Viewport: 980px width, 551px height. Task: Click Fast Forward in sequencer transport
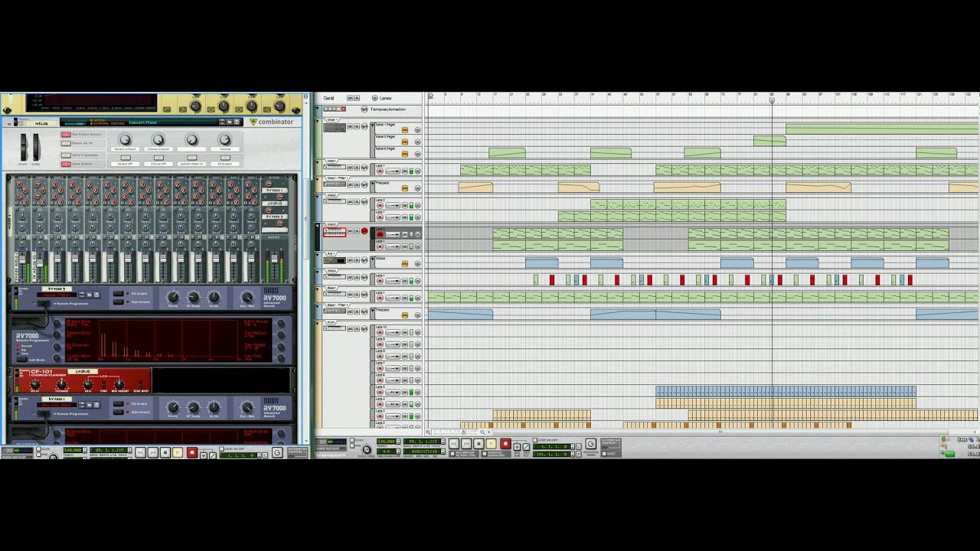[x=466, y=443]
